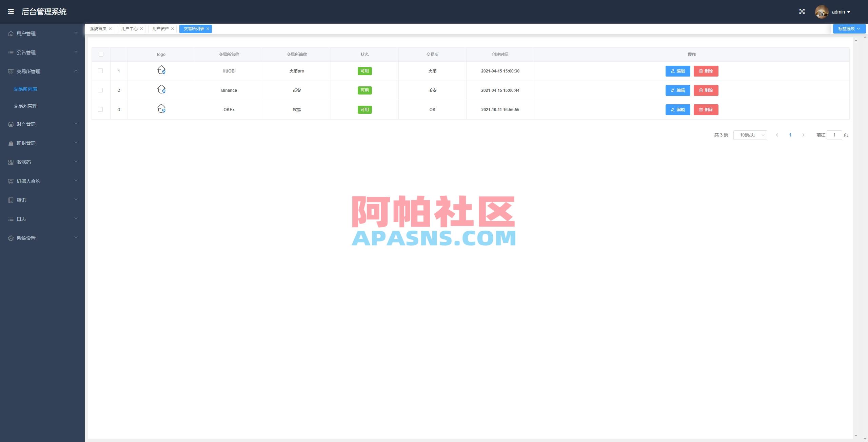Image resolution: width=868 pixels, height=442 pixels.
Task: Toggle the select-all checkbox in table header
Action: tap(100, 54)
